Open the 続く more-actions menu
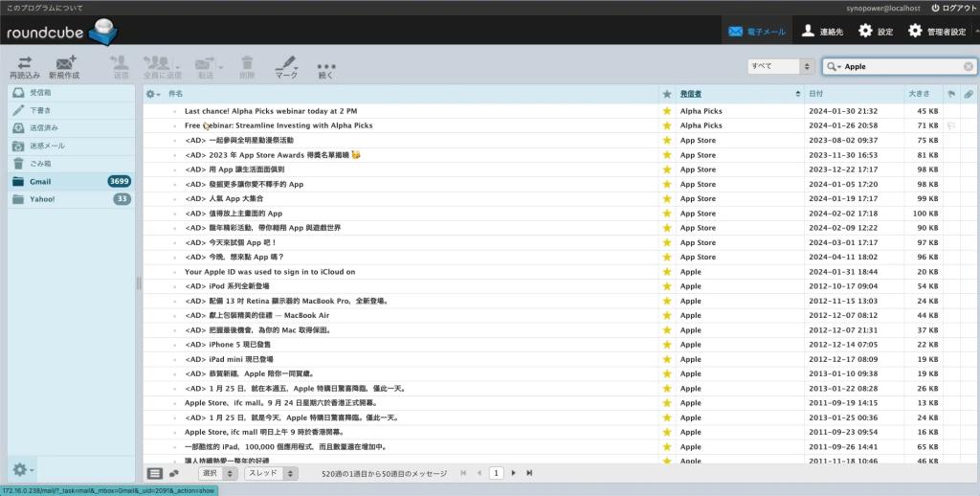Viewport: 980px width, 496px height. (325, 67)
